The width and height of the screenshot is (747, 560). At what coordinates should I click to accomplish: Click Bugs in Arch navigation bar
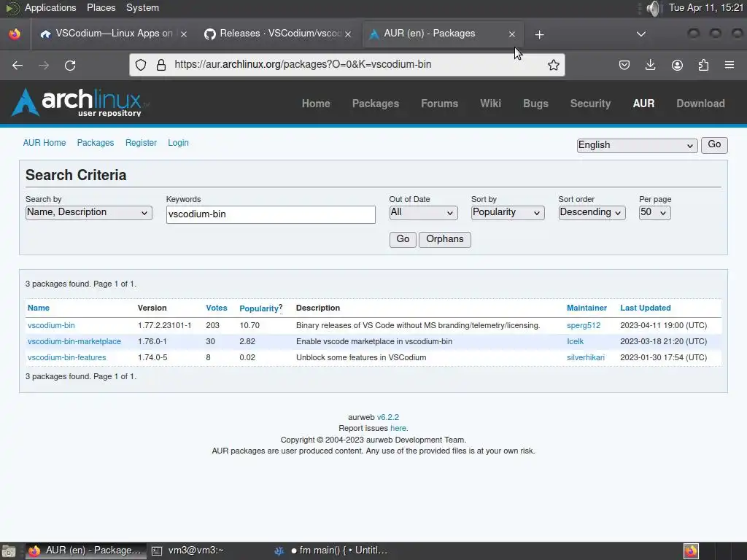(x=535, y=104)
